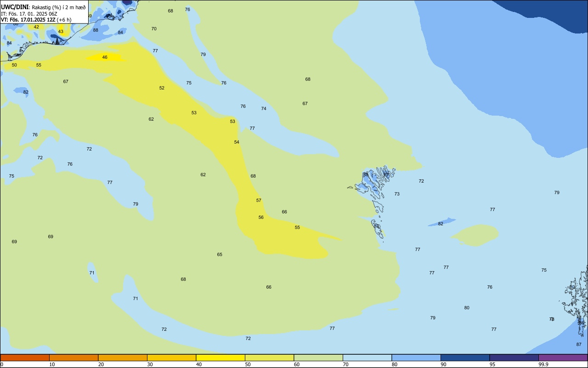Click the navy 95–99.9 legend swatch
Viewport: 588px width, 368px height.
pos(514,357)
